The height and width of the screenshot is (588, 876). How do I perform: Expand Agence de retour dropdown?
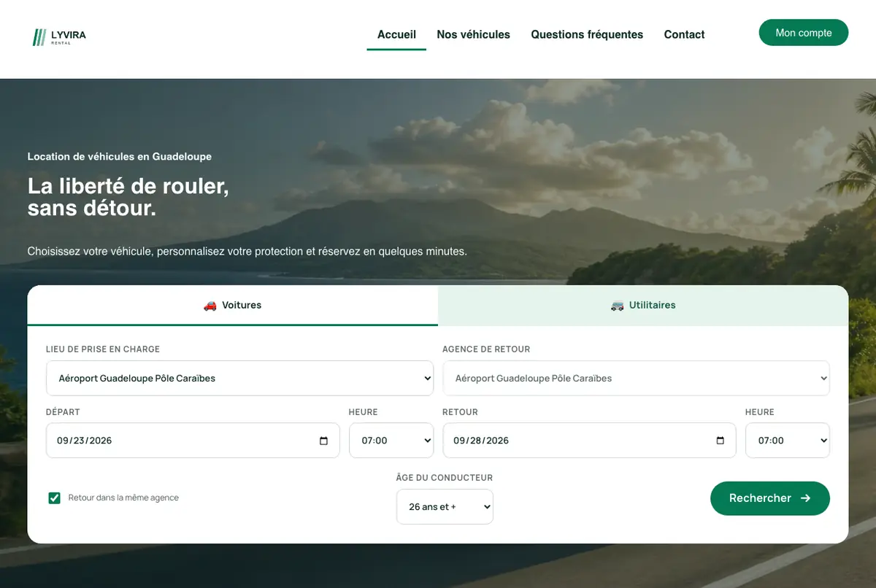636,378
